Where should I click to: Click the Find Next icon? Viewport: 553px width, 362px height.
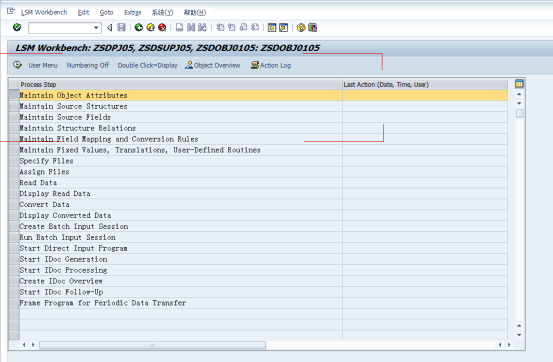[x=202, y=27]
